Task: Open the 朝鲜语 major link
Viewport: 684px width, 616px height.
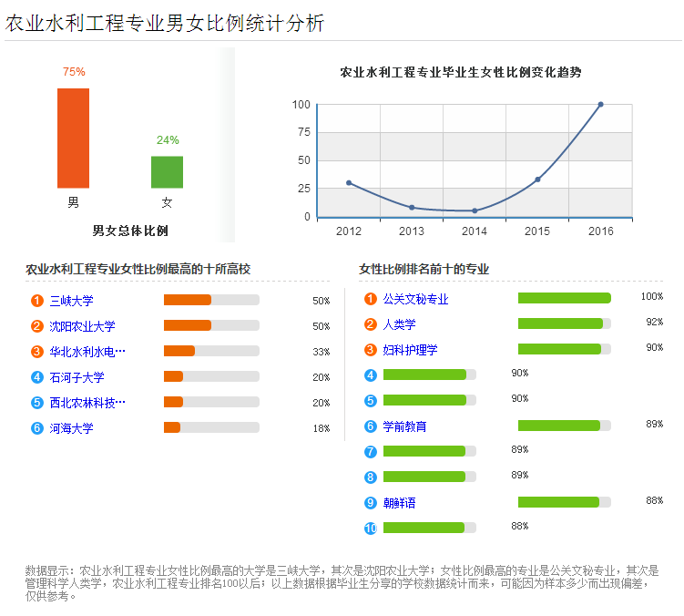Action: pos(399,502)
